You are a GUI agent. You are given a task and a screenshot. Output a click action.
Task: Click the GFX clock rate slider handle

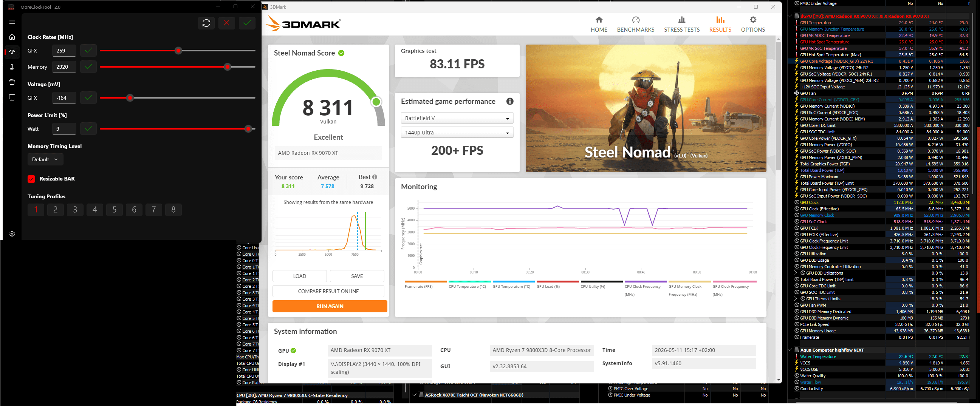178,51
